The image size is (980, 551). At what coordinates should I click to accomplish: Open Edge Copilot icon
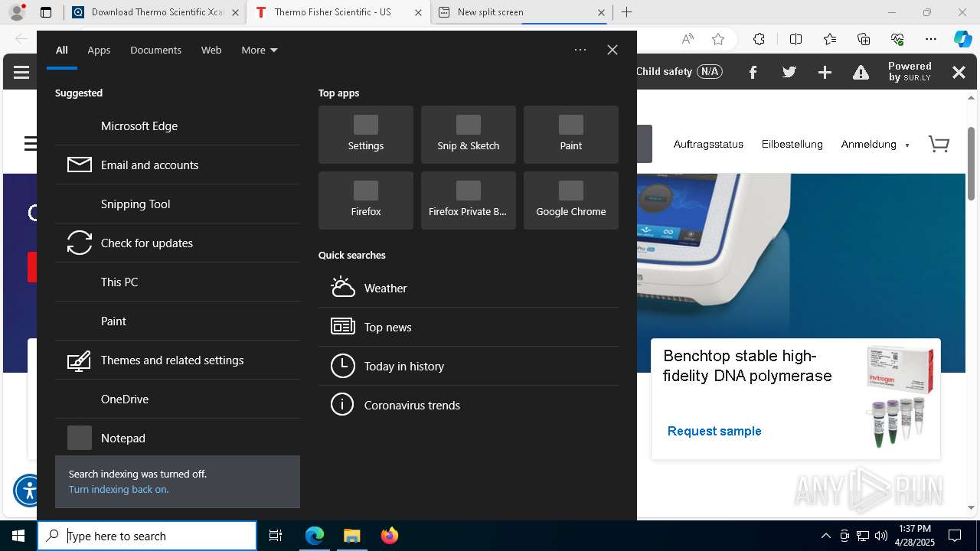pos(962,39)
